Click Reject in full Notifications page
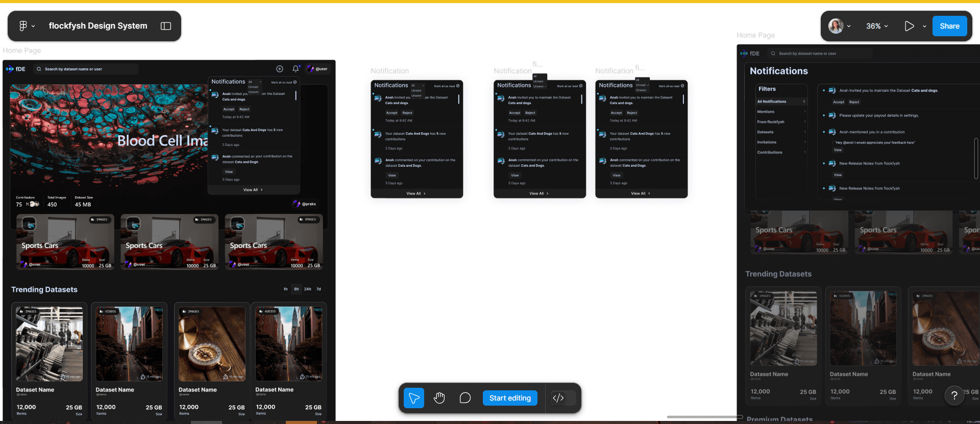 pyautogui.click(x=854, y=102)
